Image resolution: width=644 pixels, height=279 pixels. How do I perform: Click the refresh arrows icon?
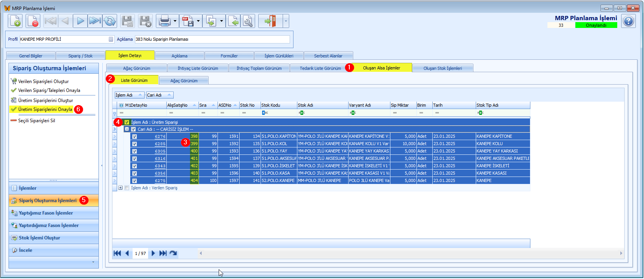click(110, 21)
